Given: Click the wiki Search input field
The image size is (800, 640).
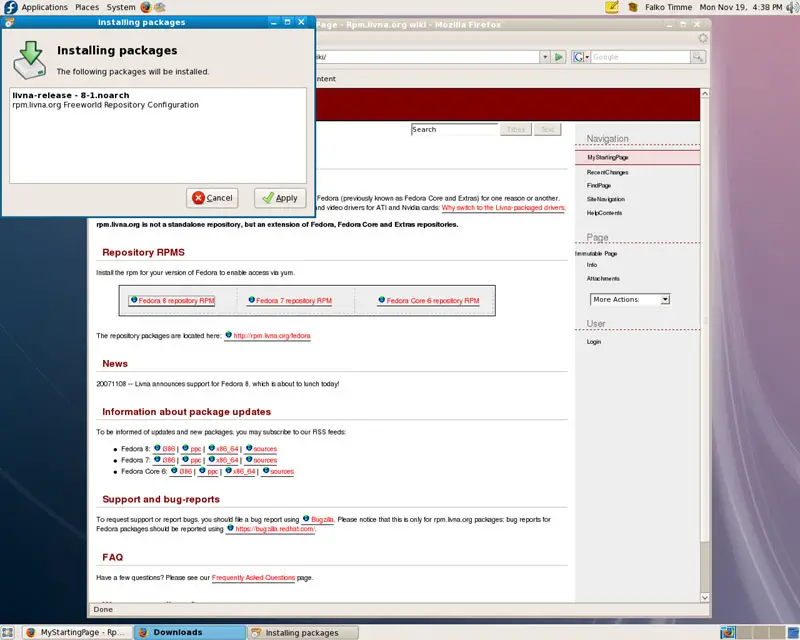Looking at the screenshot, I should (x=454, y=130).
